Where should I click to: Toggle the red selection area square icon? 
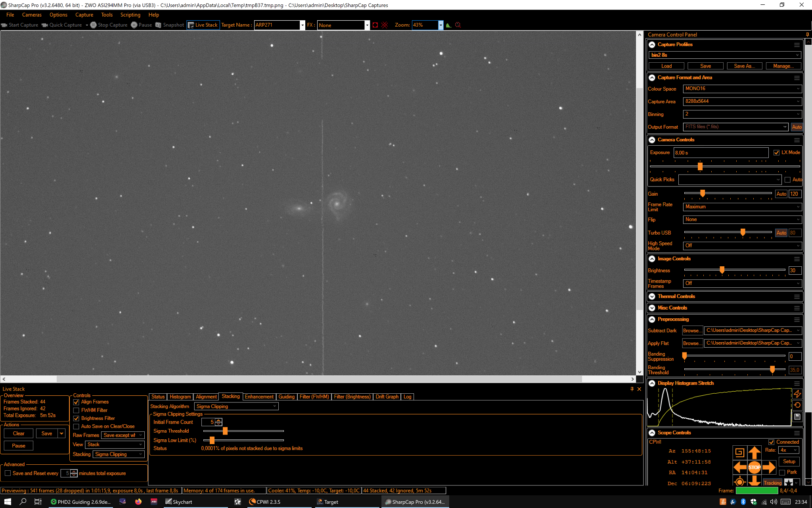tap(375, 25)
